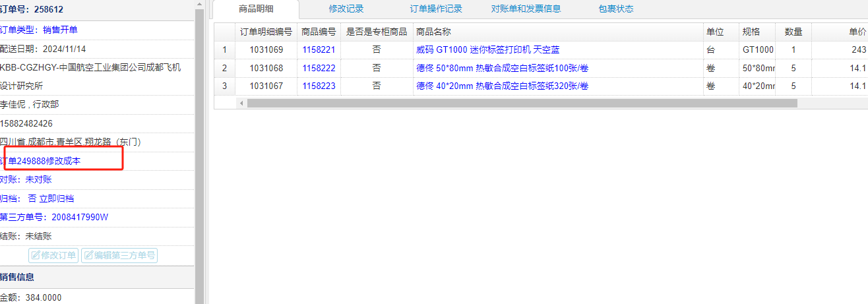Sort by 订单明细编号 column header

266,32
